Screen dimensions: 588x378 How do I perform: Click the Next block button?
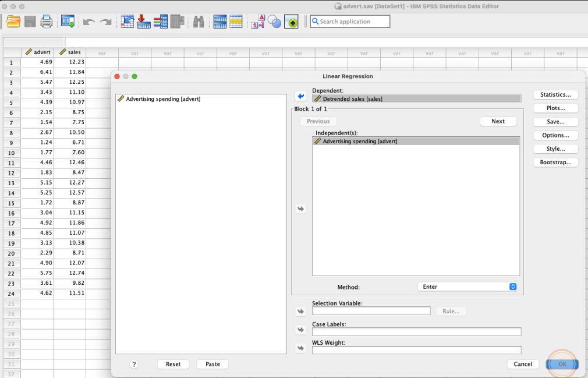(498, 122)
